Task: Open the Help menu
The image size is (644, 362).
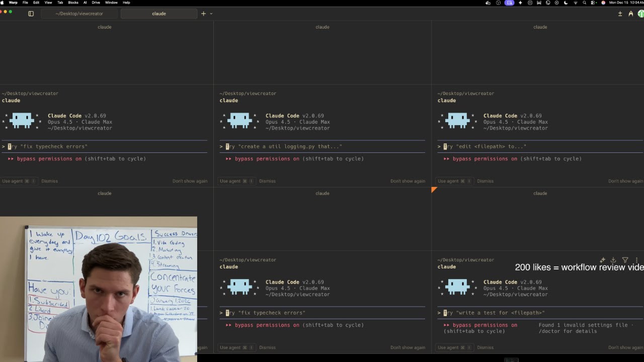Action: pyautogui.click(x=126, y=3)
